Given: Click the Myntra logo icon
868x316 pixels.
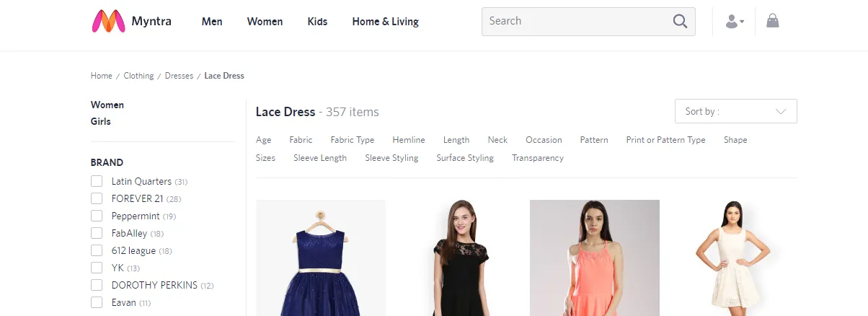Looking at the screenshot, I should 108,21.
